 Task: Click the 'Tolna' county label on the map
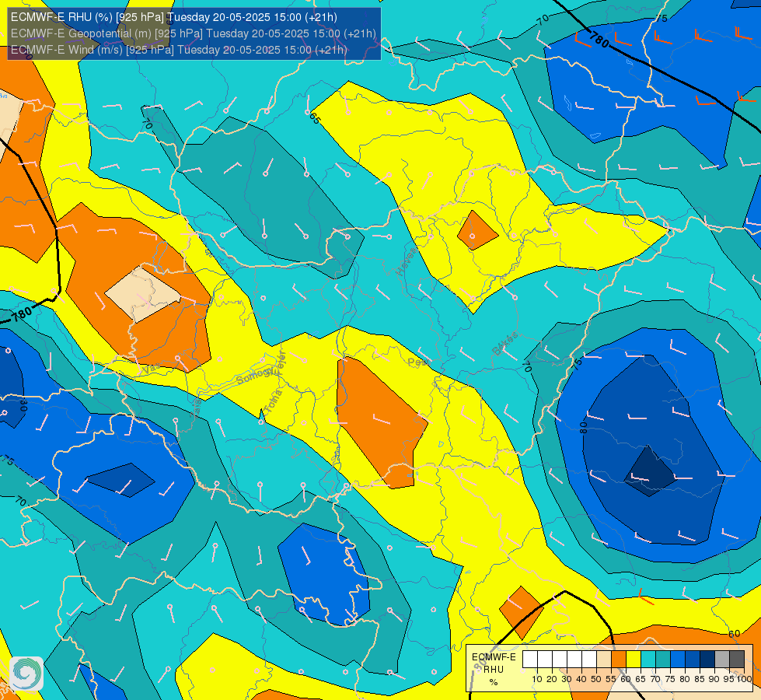[273, 401]
